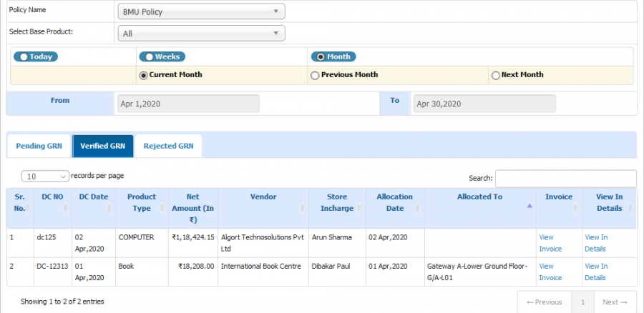This screenshot has width=644, height=313.
Task: Select the Today radio option
Action: tap(24, 57)
